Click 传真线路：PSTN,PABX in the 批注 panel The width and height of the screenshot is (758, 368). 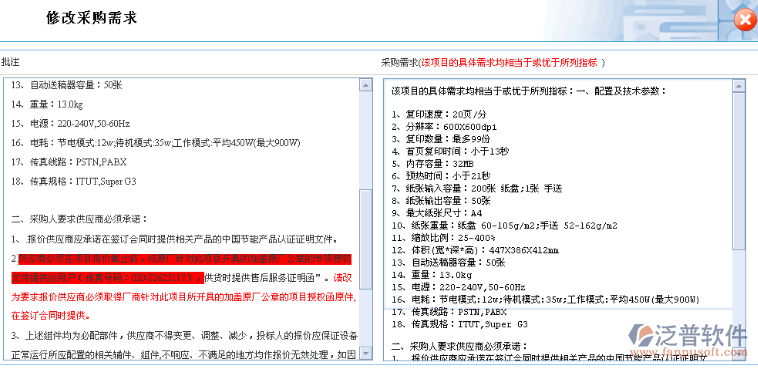click(x=69, y=162)
